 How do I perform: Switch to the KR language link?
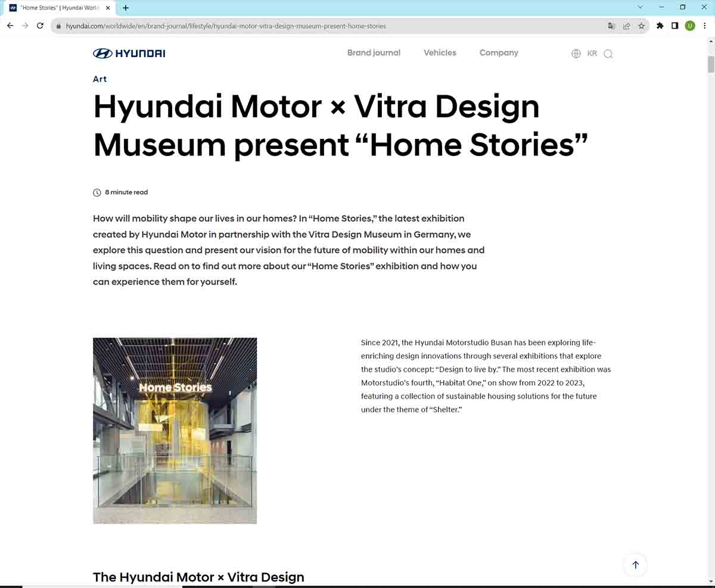[592, 54]
